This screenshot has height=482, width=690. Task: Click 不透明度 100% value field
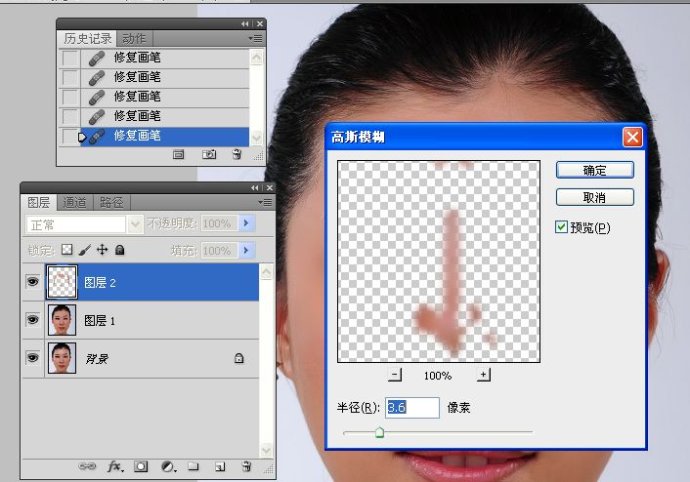point(218,224)
